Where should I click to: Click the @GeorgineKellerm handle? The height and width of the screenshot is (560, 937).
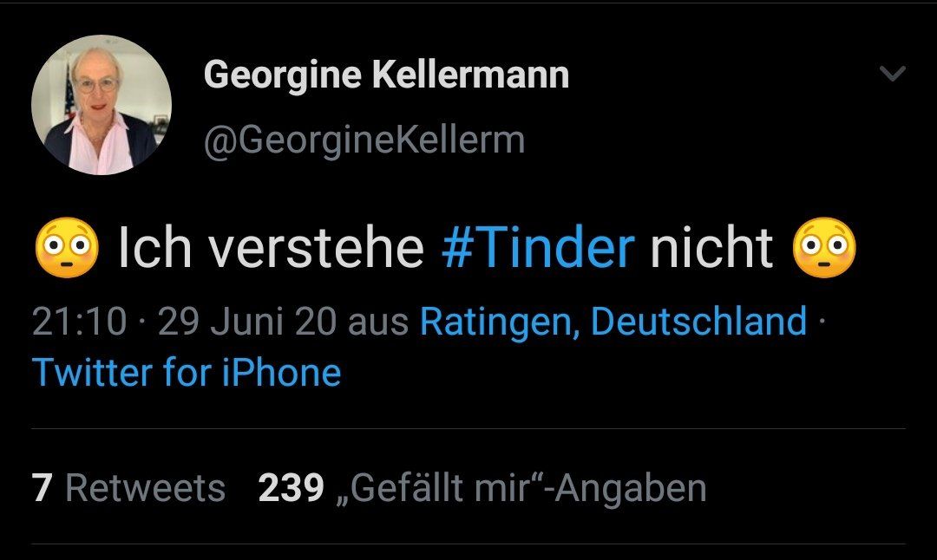(364, 139)
